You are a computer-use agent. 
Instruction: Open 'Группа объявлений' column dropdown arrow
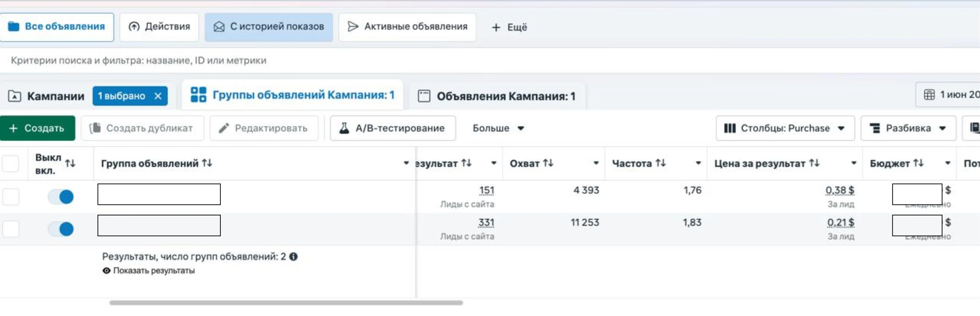point(406,163)
